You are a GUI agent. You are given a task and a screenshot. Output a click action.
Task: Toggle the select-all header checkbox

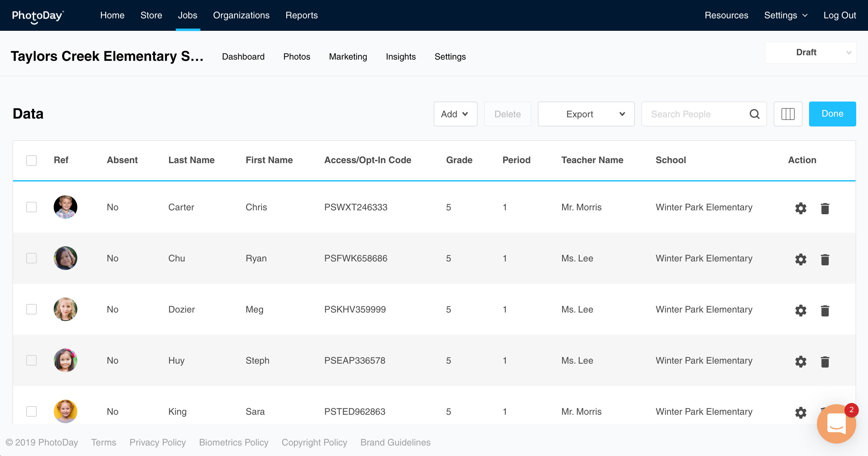(x=31, y=160)
